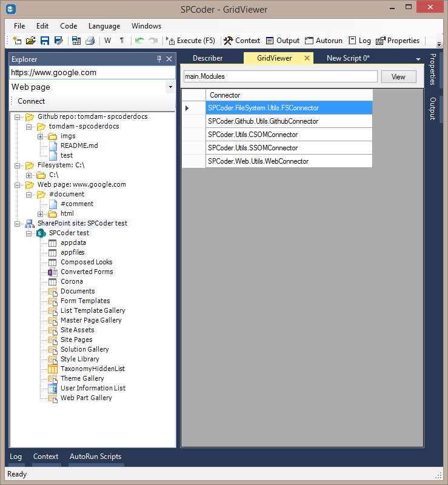Screen dimensions: 448x485
Task: Click the gray Redo arrow icon
Action: pyautogui.click(x=153, y=41)
